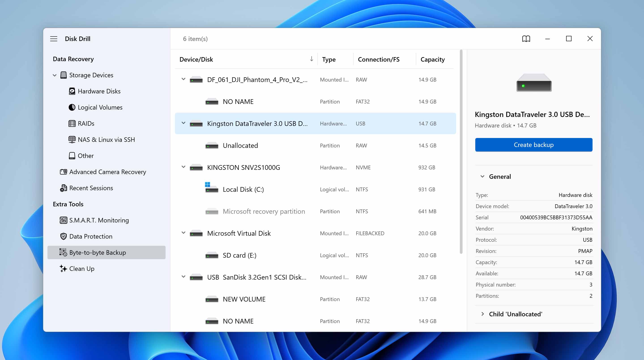
Task: Click the NAS & Linux via SSH icon
Action: (x=72, y=139)
